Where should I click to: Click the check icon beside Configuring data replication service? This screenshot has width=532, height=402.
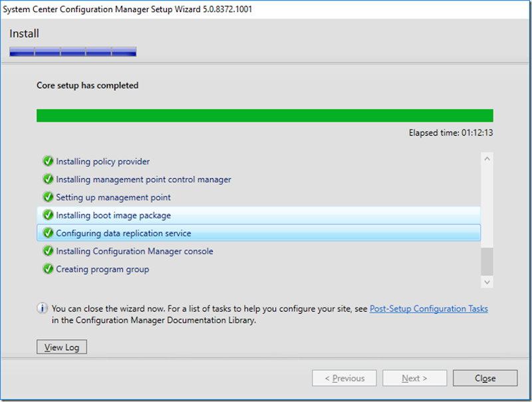point(48,233)
